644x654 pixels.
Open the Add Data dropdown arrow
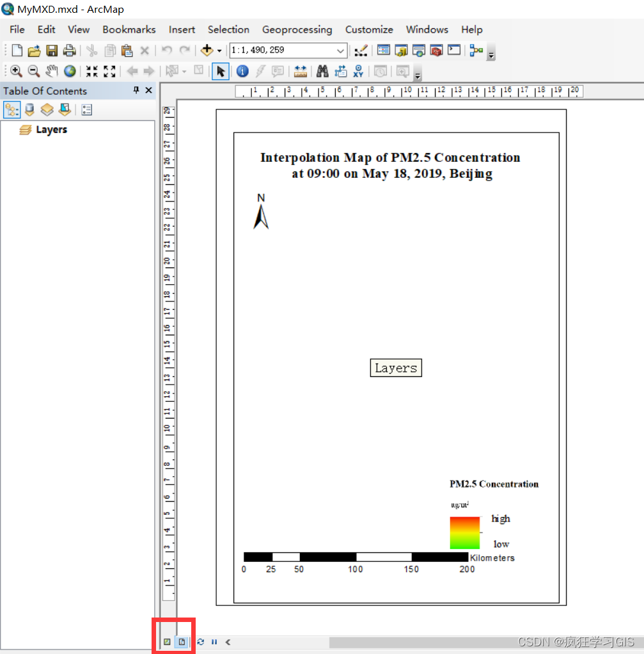[219, 51]
